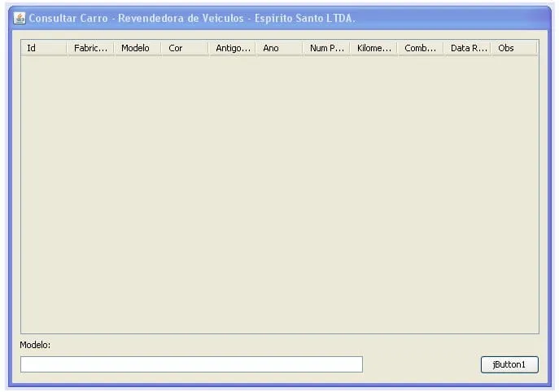The image size is (559, 392).
Task: Click the Num P... column header
Action: [326, 48]
